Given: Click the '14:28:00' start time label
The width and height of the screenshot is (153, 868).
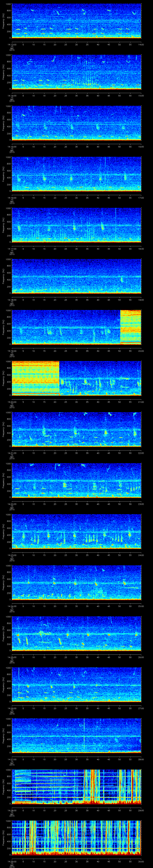Looking at the screenshot, I should (12, 810).
